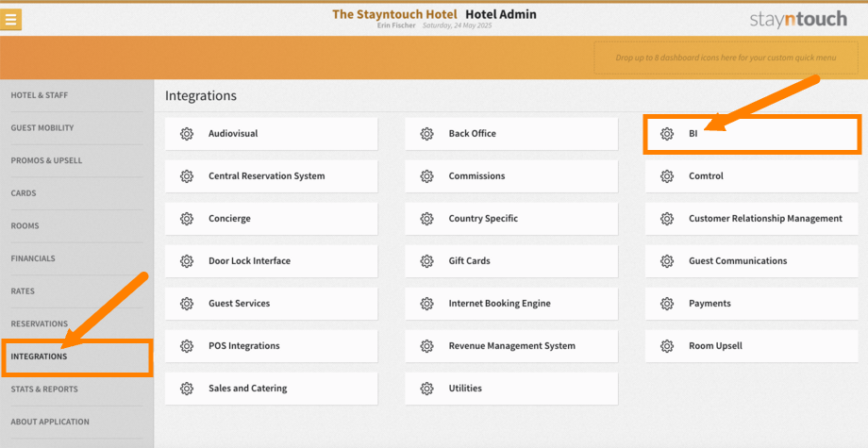Click the Saturday, 24 May 2025 date
This screenshot has width=868, height=448.
(458, 25)
